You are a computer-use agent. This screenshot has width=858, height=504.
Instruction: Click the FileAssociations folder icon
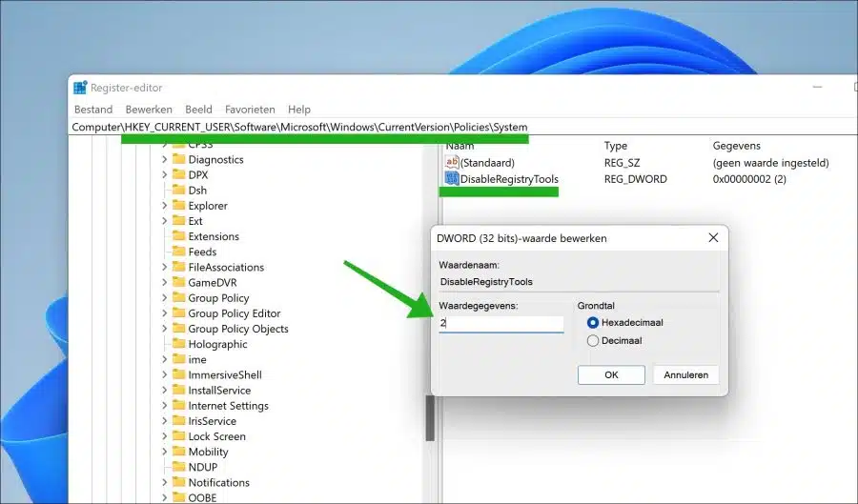pos(179,267)
